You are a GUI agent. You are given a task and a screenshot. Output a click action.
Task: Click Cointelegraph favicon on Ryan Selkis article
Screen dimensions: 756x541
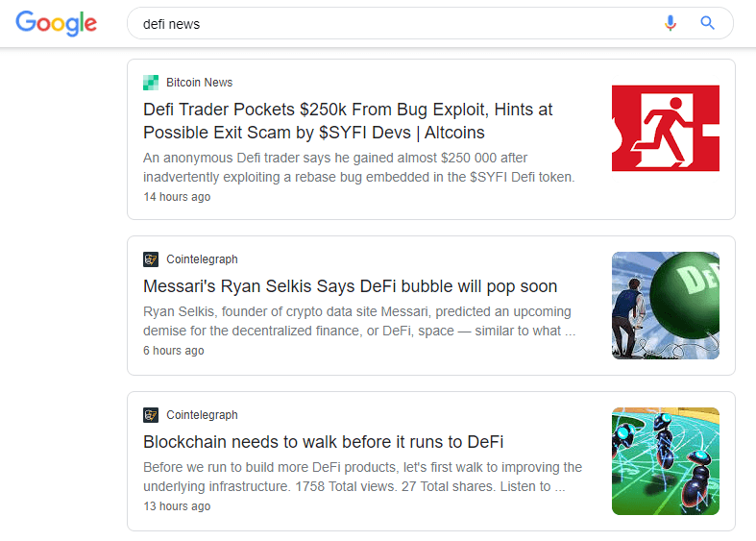pos(151,259)
